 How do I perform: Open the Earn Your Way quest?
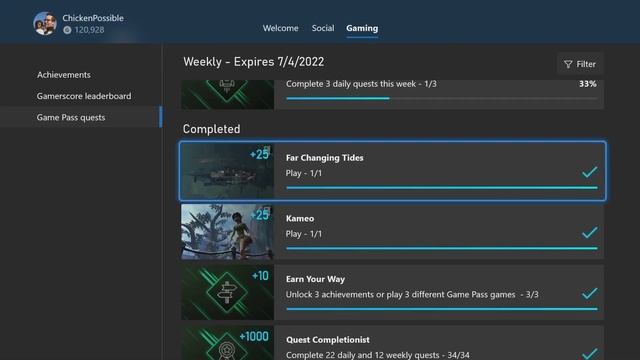coord(392,292)
